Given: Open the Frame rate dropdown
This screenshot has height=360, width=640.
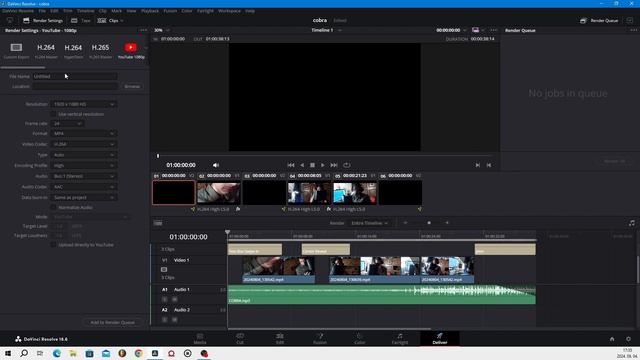Looking at the screenshot, I should [x=68, y=123].
